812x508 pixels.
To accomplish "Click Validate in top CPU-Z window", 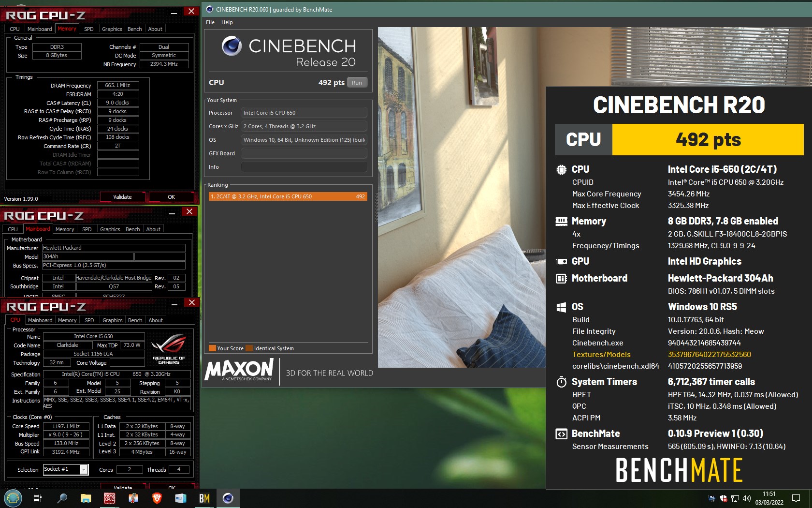I will [122, 197].
